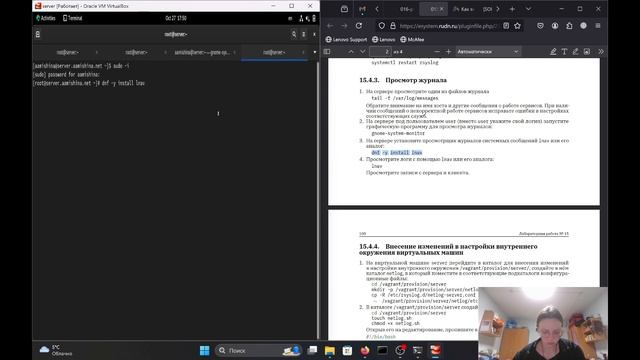Close the GNOME terminal window
Image resolution: width=640 pixels, height=360 pixels.
(314, 34)
